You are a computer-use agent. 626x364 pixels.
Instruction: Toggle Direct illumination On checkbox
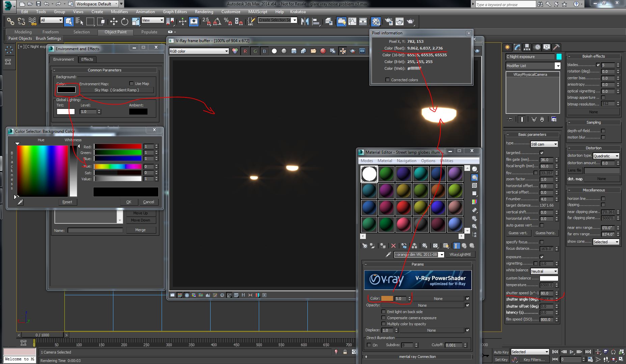click(x=369, y=345)
